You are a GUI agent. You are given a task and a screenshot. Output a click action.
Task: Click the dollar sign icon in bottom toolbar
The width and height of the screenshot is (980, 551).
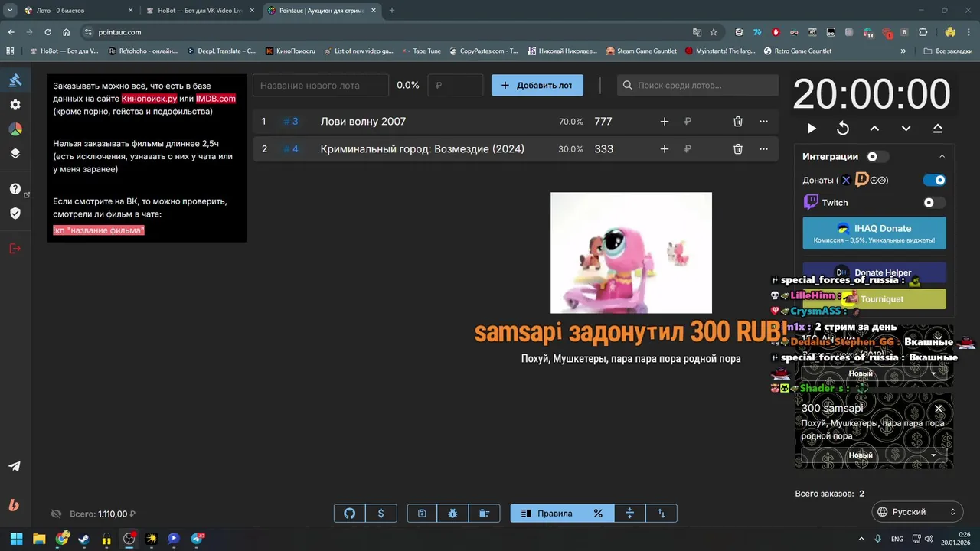tap(381, 514)
